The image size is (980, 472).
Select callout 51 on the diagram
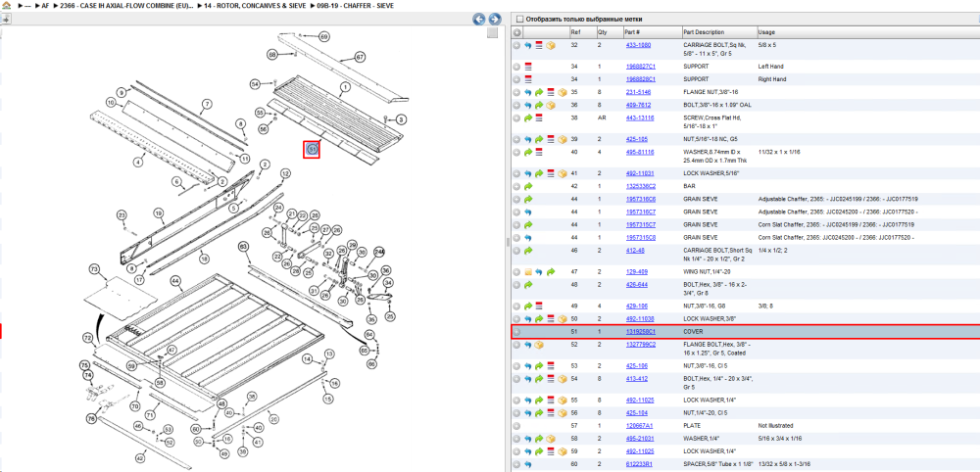point(312,149)
